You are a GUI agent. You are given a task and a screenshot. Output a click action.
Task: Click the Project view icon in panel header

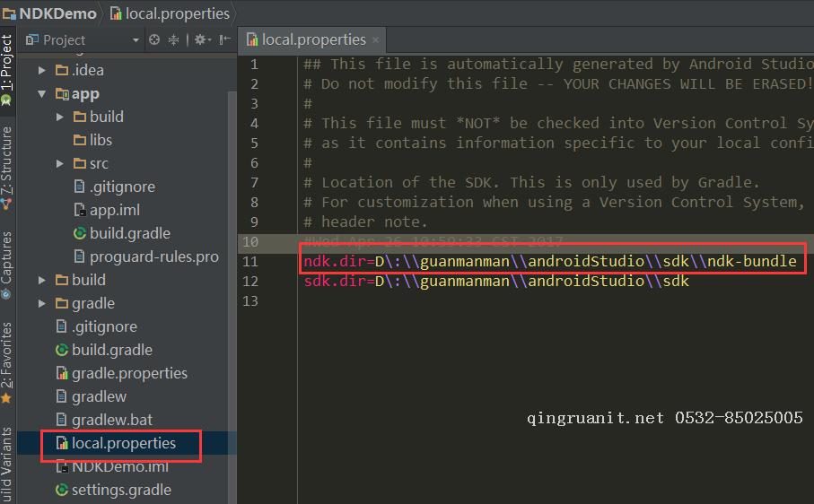pyautogui.click(x=31, y=40)
